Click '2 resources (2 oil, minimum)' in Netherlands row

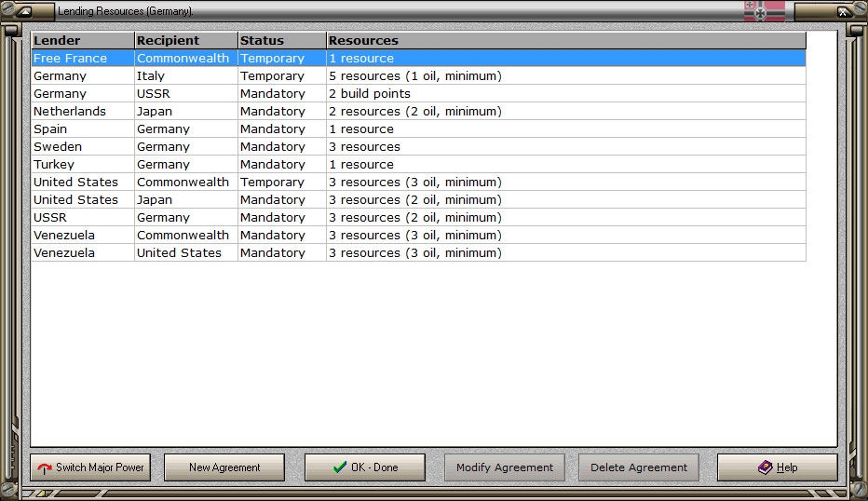(566, 111)
